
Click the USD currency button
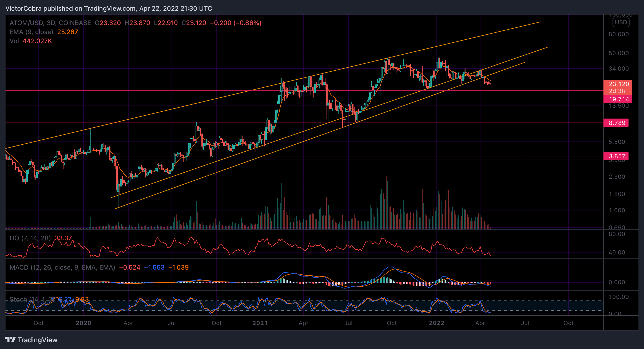pyautogui.click(x=621, y=22)
